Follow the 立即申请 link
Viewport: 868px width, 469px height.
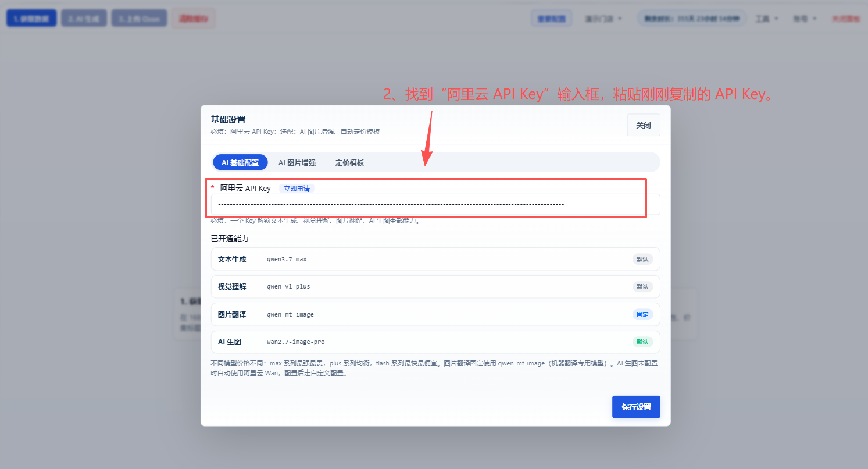[x=297, y=189]
